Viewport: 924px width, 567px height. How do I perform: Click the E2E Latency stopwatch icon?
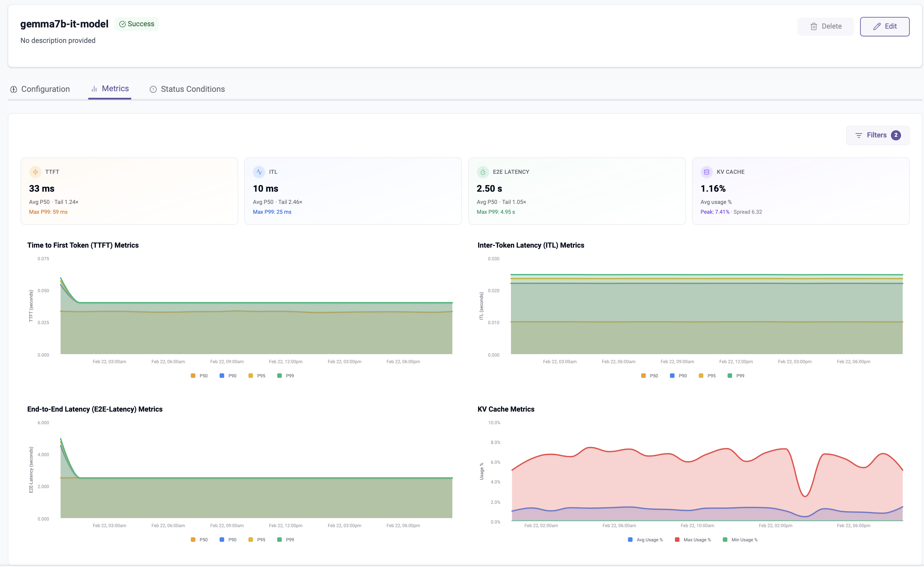483,172
